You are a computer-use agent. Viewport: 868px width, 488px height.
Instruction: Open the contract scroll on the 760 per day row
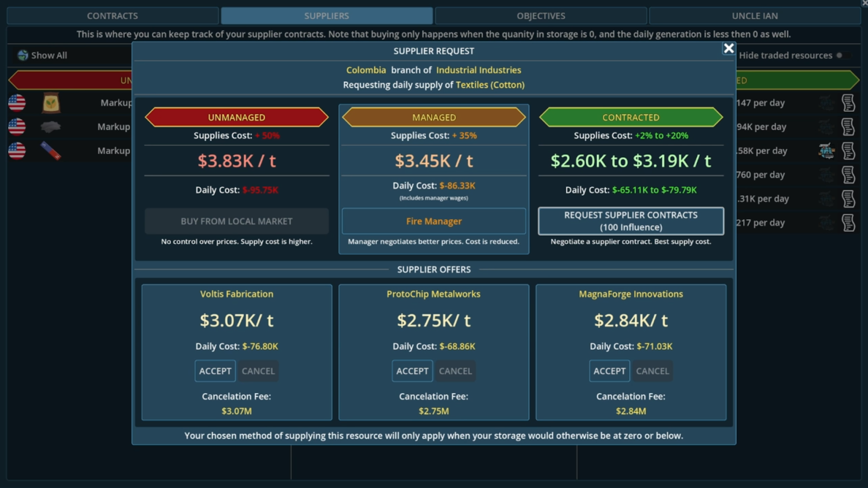coord(848,175)
